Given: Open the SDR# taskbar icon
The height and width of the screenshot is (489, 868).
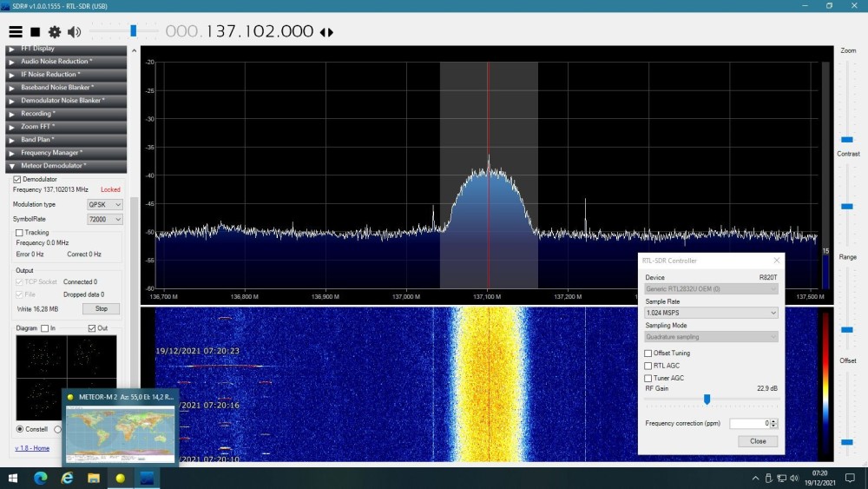Looking at the screenshot, I should coord(147,478).
